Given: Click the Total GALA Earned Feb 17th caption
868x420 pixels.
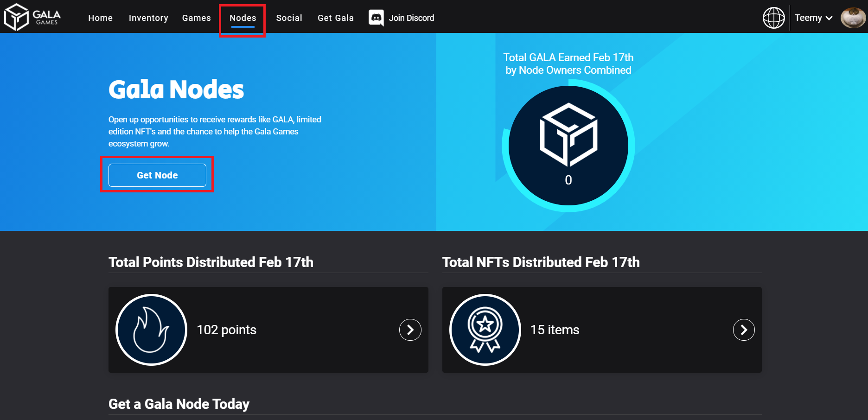Looking at the screenshot, I should click(568, 64).
